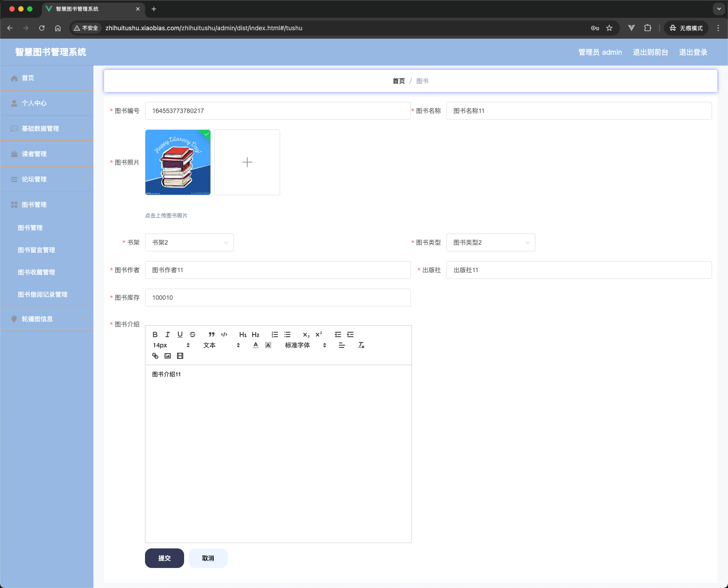728x588 pixels.
Task: Open the 书架 bookshelf dropdown
Action: 189,242
